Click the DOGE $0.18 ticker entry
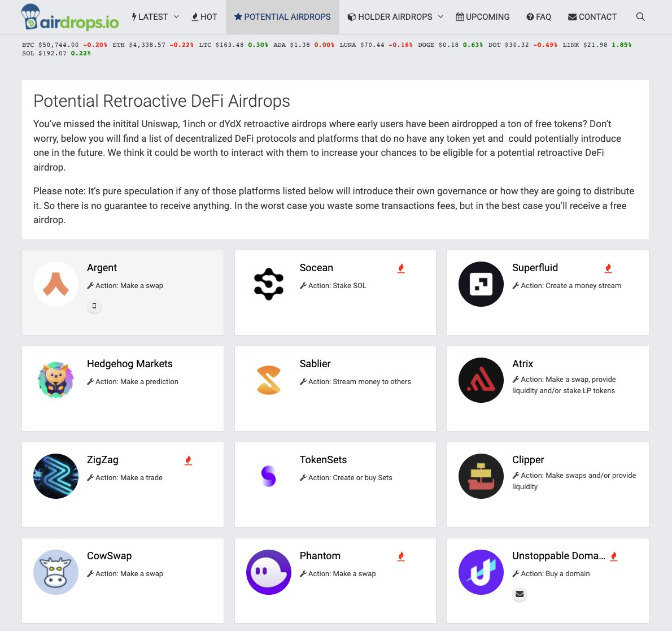This screenshot has width=672, height=631. coord(451,45)
